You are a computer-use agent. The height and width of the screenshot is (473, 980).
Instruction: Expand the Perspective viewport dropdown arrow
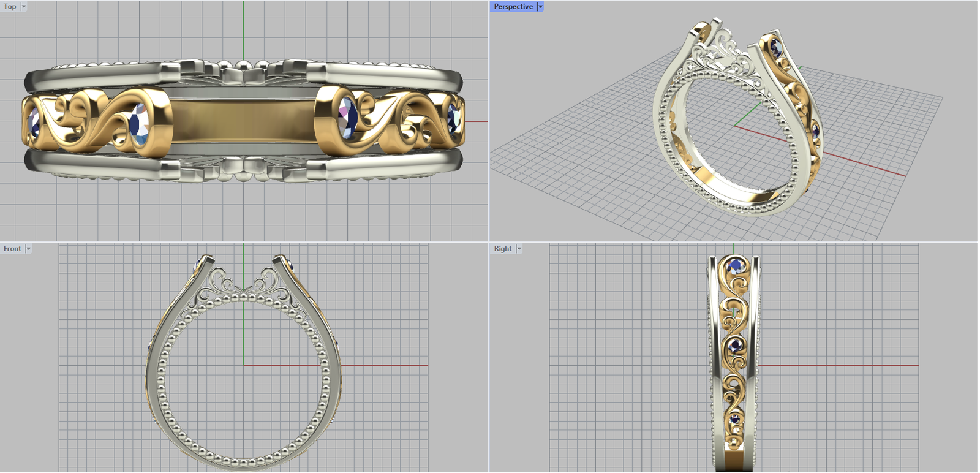point(540,7)
